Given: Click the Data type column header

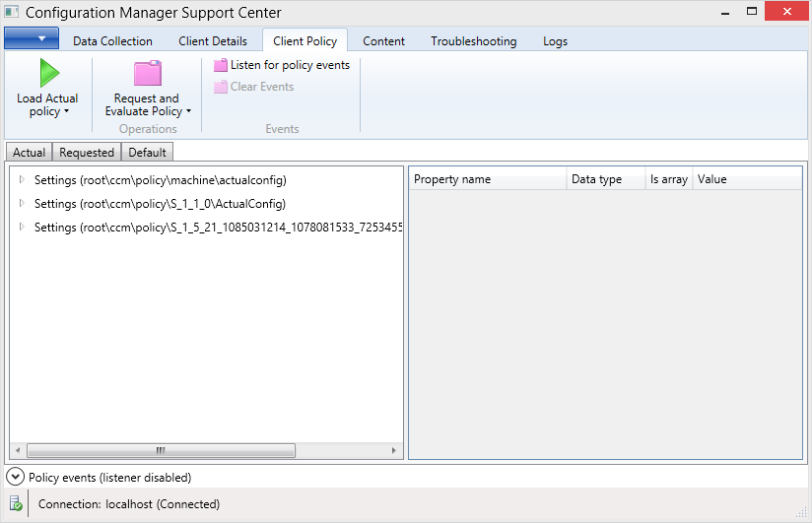Looking at the screenshot, I should [x=605, y=179].
